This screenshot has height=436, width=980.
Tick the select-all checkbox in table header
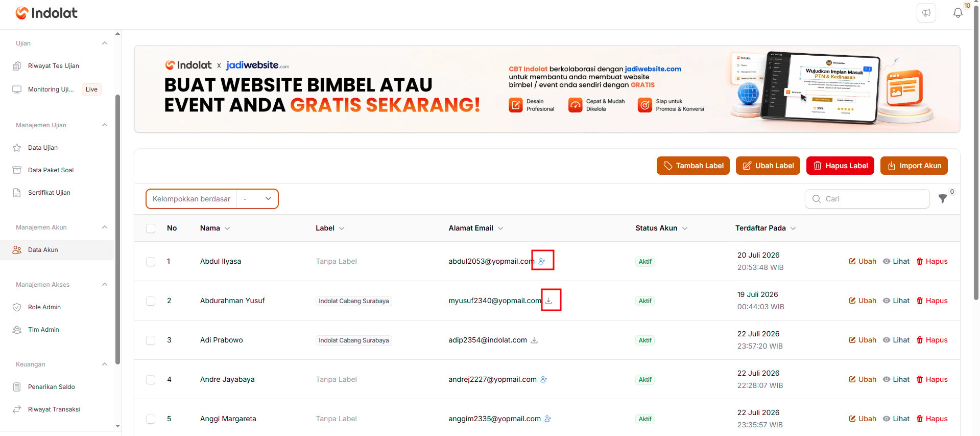point(151,228)
